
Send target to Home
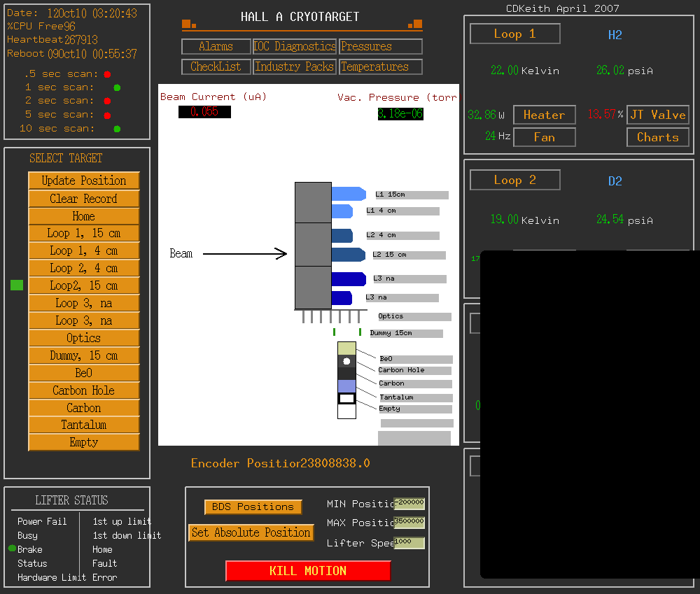[84, 216]
